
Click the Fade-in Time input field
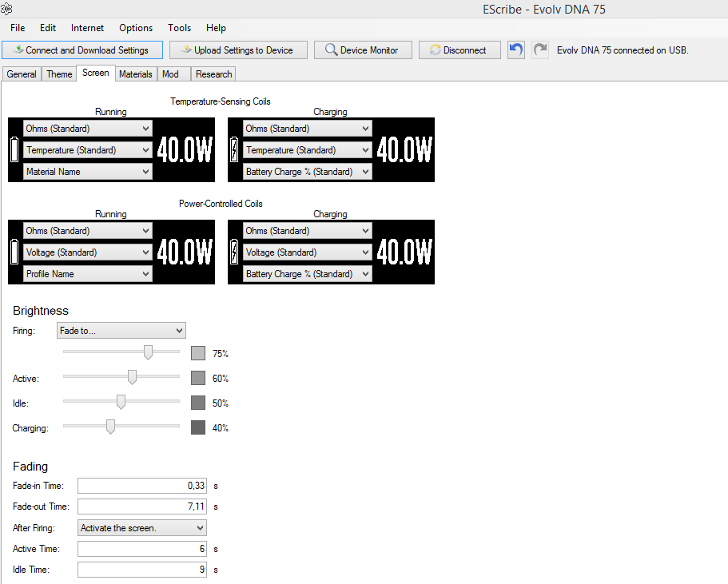coord(142,486)
